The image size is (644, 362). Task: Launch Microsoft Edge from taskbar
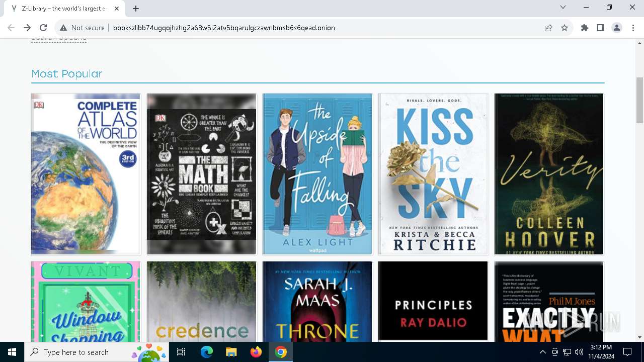tap(207, 352)
